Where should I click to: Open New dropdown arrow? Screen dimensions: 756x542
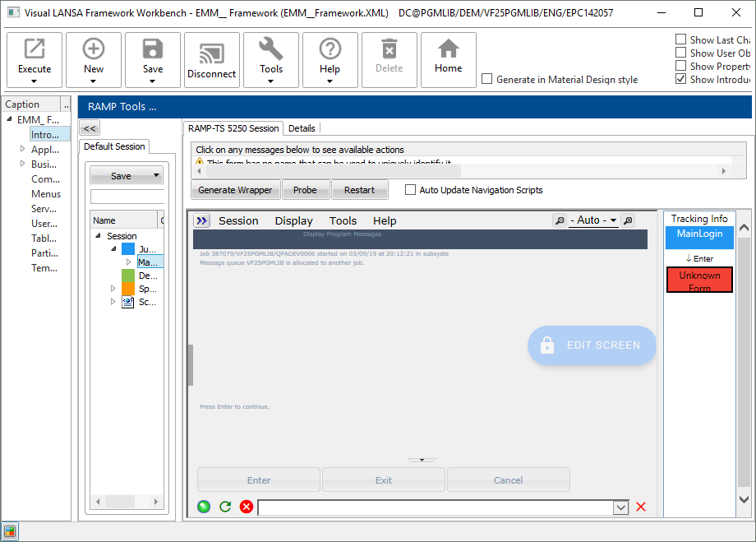(94, 81)
